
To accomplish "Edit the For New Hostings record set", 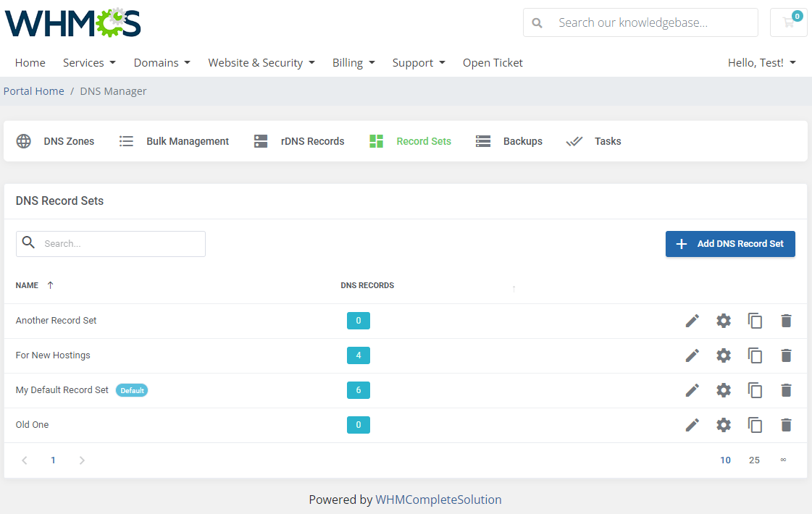I will pyautogui.click(x=692, y=355).
